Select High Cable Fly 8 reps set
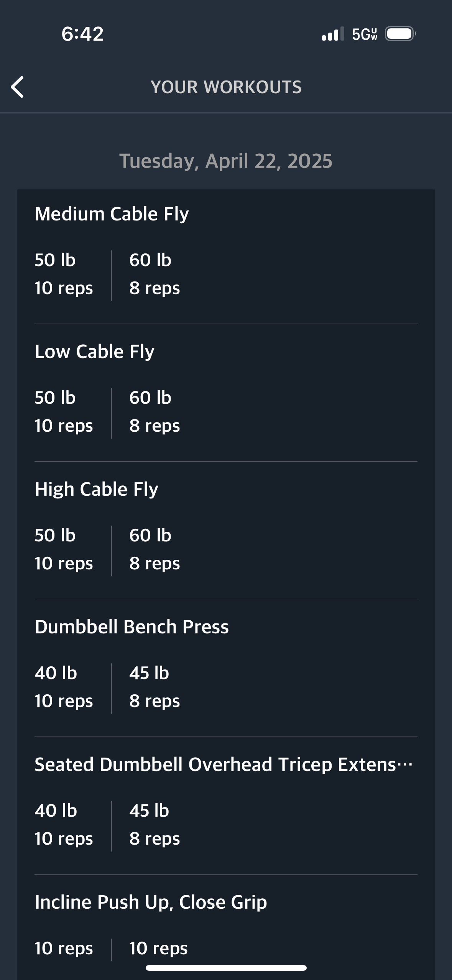The image size is (452, 980). (155, 549)
